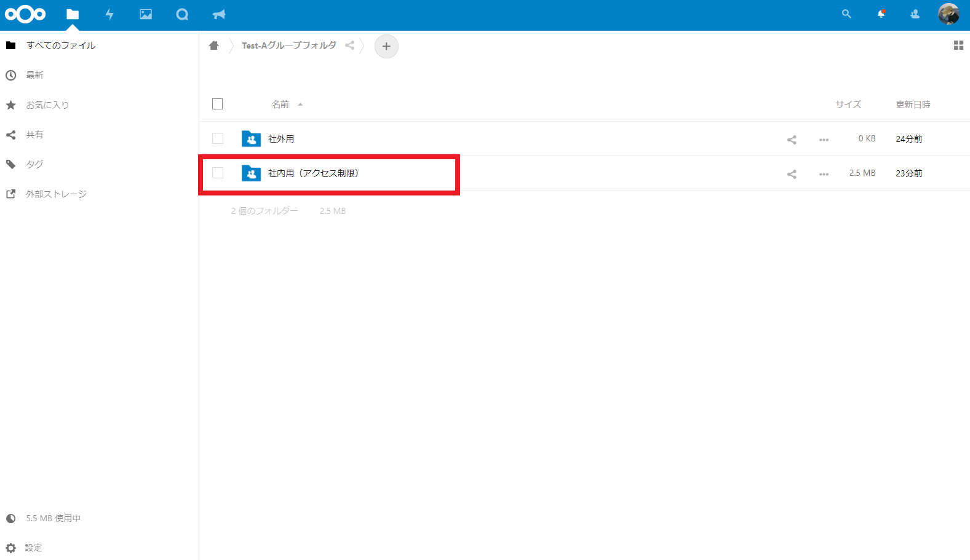
Task: Tick the checkbox for 社内用（アクセス制限）folder
Action: pyautogui.click(x=218, y=173)
